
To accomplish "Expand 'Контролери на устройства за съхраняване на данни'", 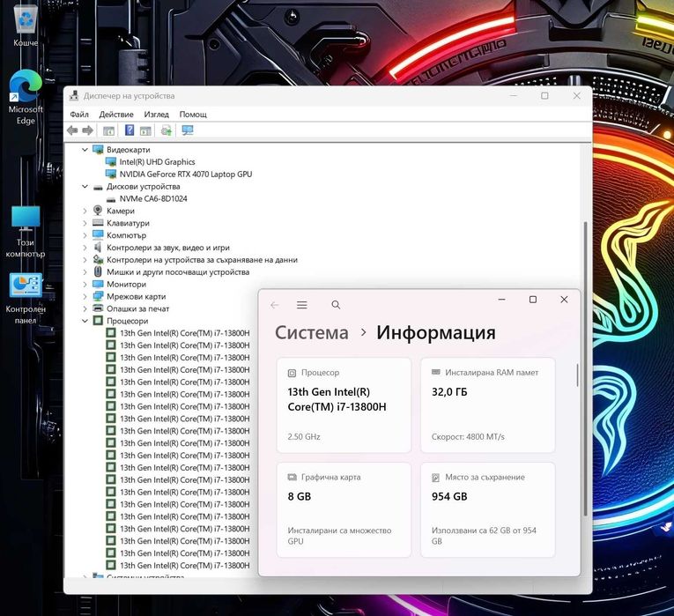I will [x=85, y=260].
